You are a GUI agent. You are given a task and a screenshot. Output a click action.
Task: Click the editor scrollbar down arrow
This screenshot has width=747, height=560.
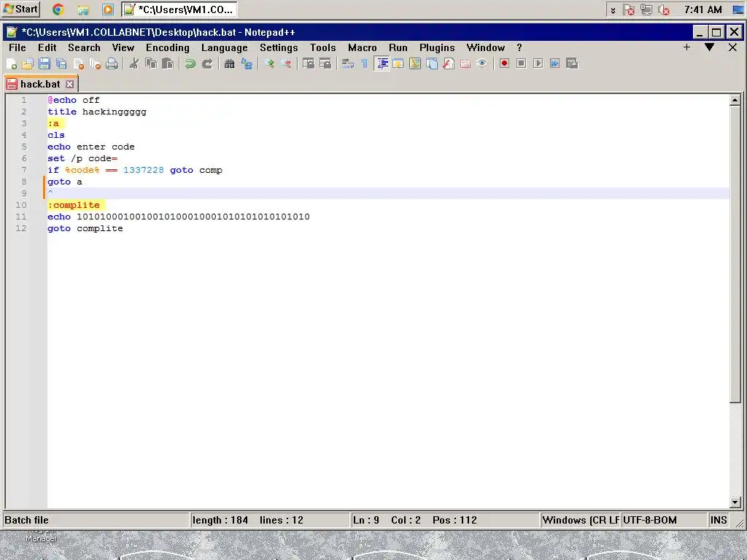tap(735, 502)
